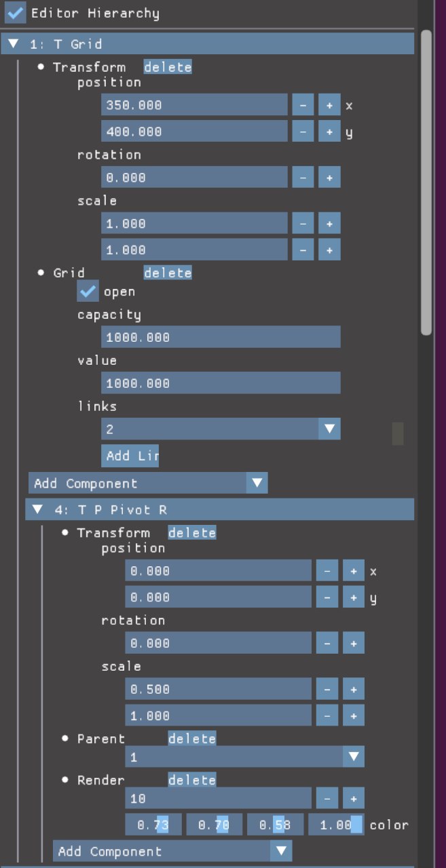Collapse the 1: T Grid entity header
Screen dimensions: 446x868
pyautogui.click(x=208, y=44)
